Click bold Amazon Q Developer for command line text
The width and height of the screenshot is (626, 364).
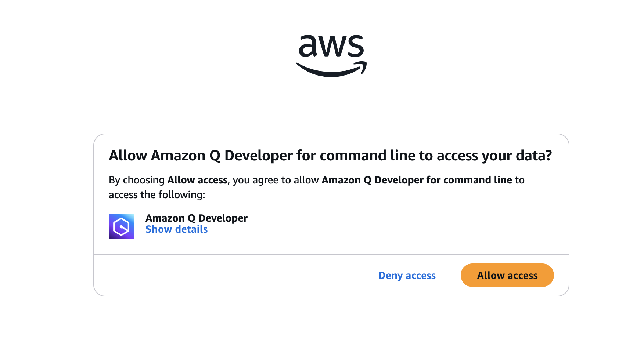(x=417, y=180)
